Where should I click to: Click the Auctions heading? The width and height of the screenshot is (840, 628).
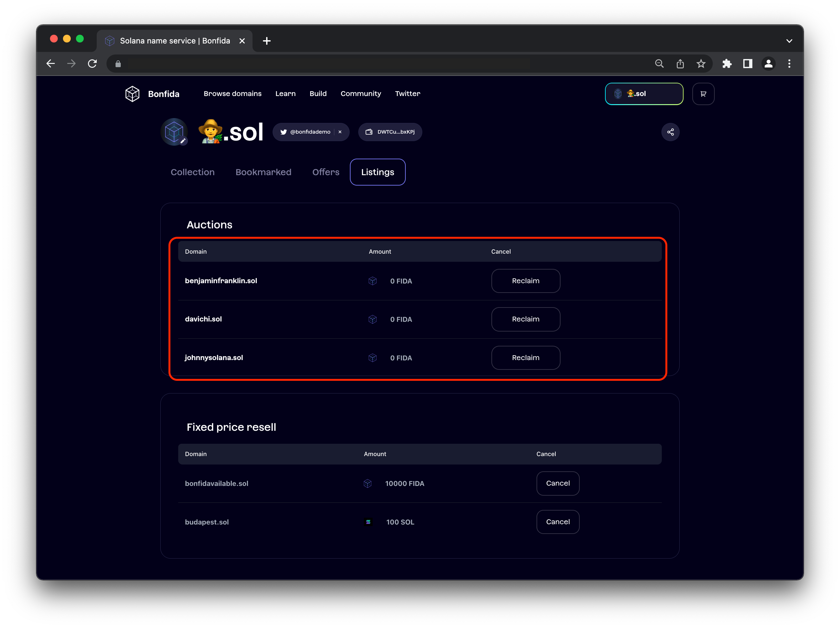click(x=209, y=225)
